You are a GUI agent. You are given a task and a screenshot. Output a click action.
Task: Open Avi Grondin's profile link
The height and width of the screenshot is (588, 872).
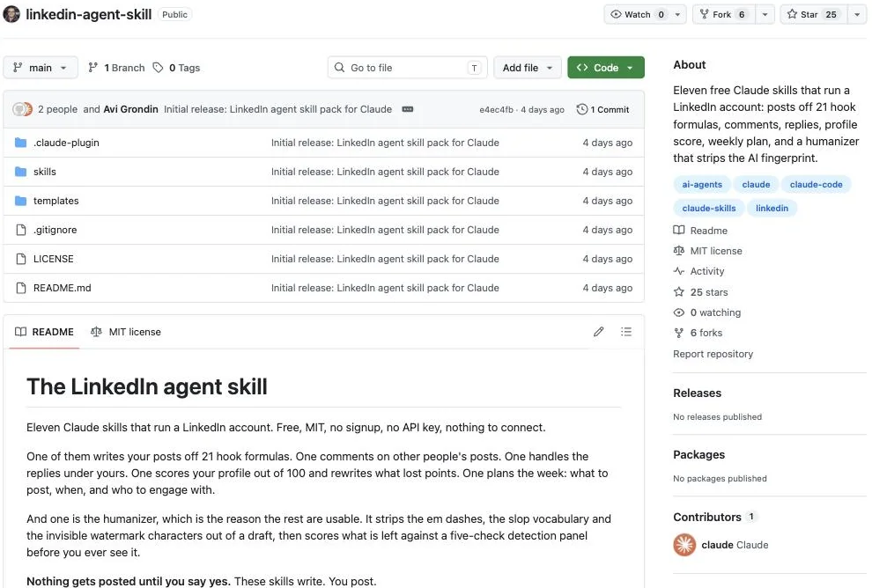(x=130, y=109)
